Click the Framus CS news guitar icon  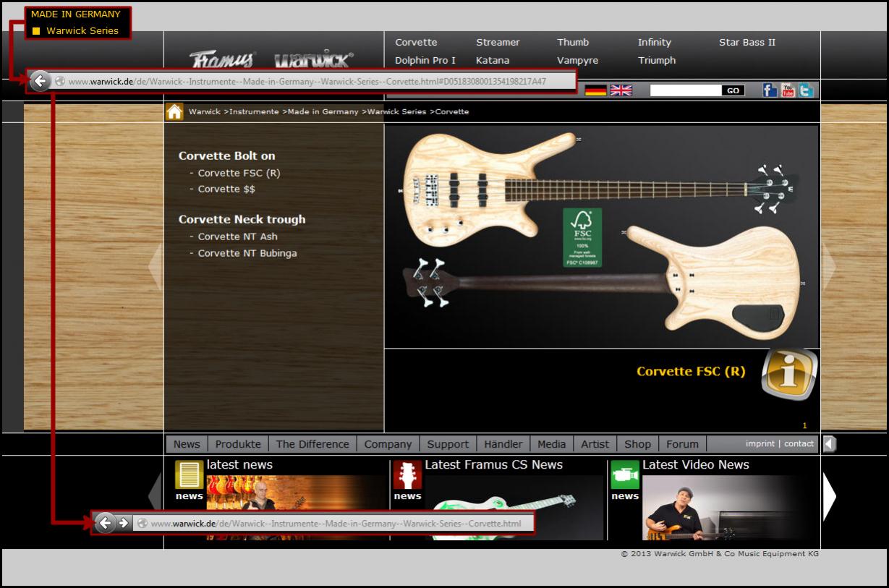pyautogui.click(x=407, y=474)
